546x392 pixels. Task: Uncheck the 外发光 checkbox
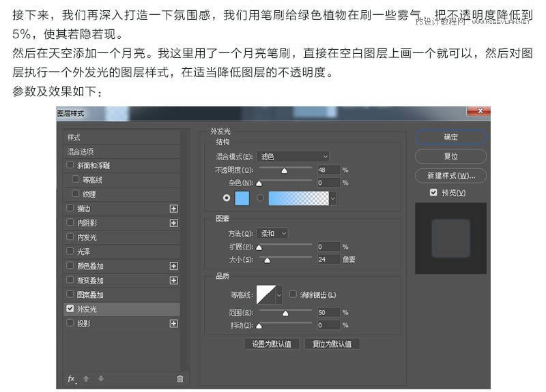(x=70, y=309)
